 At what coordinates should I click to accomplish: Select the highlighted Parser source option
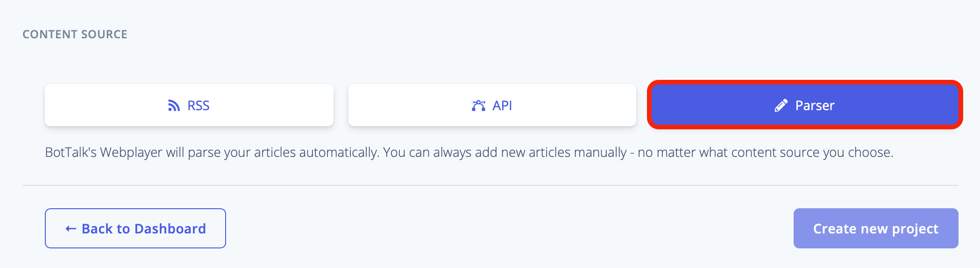[805, 105]
